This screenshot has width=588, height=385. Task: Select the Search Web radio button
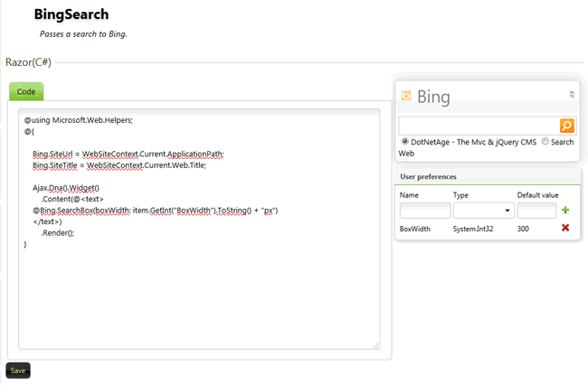coord(545,142)
